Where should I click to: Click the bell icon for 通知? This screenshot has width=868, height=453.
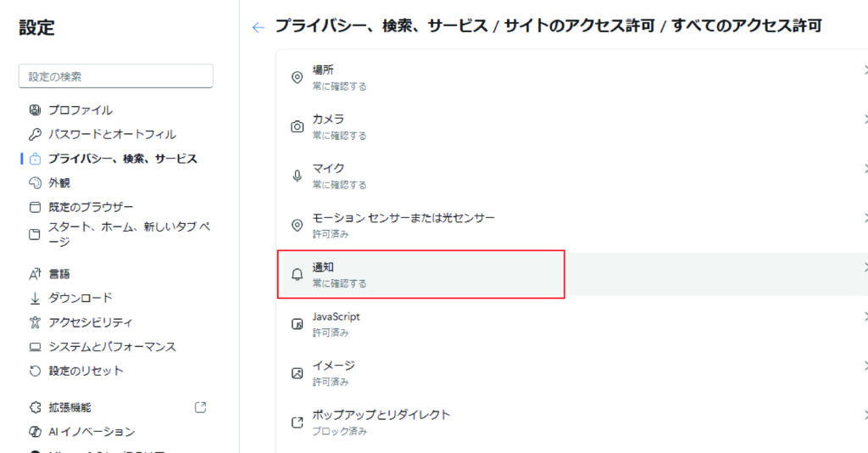(298, 274)
